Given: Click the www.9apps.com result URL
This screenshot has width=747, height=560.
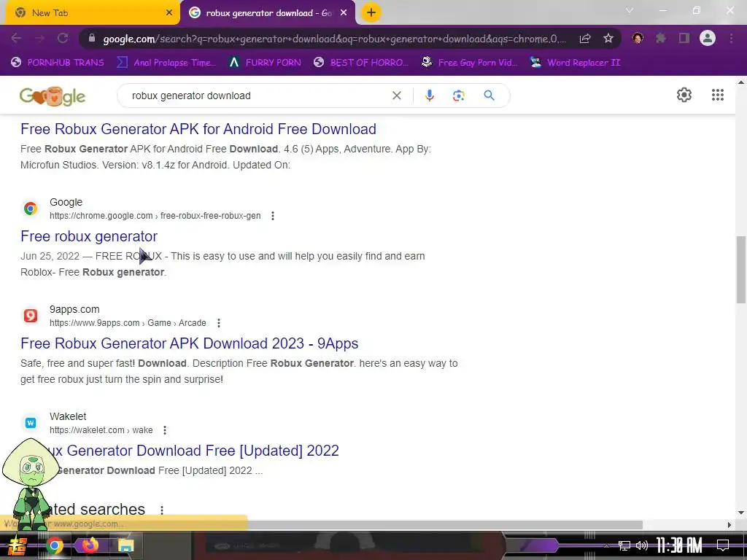Looking at the screenshot, I should [128, 323].
